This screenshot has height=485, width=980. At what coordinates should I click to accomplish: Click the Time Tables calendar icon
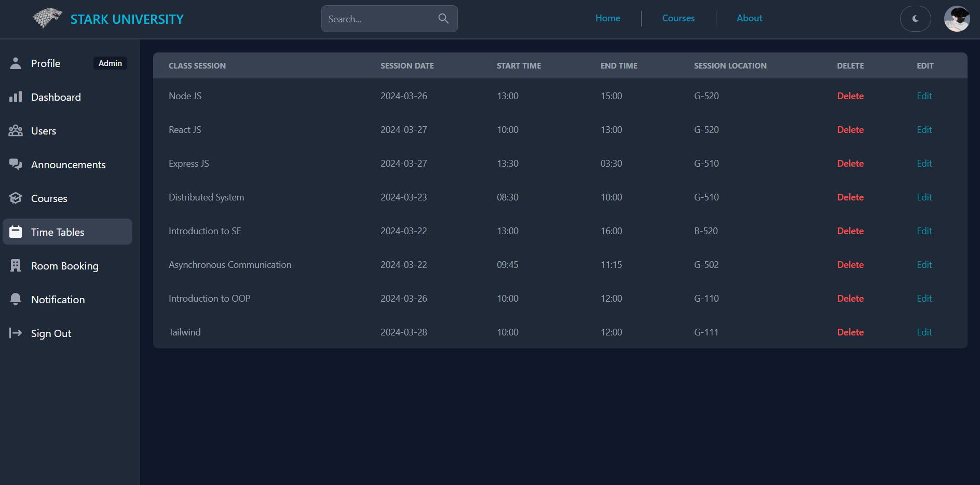point(16,232)
